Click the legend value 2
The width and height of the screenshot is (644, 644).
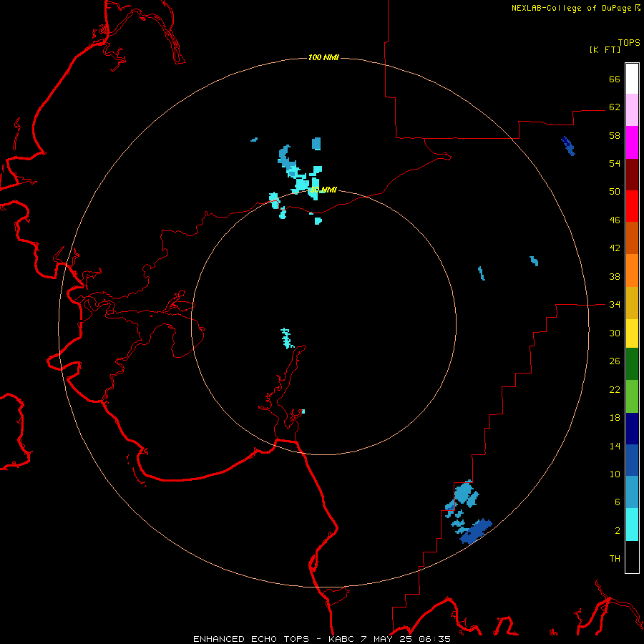coord(618,530)
